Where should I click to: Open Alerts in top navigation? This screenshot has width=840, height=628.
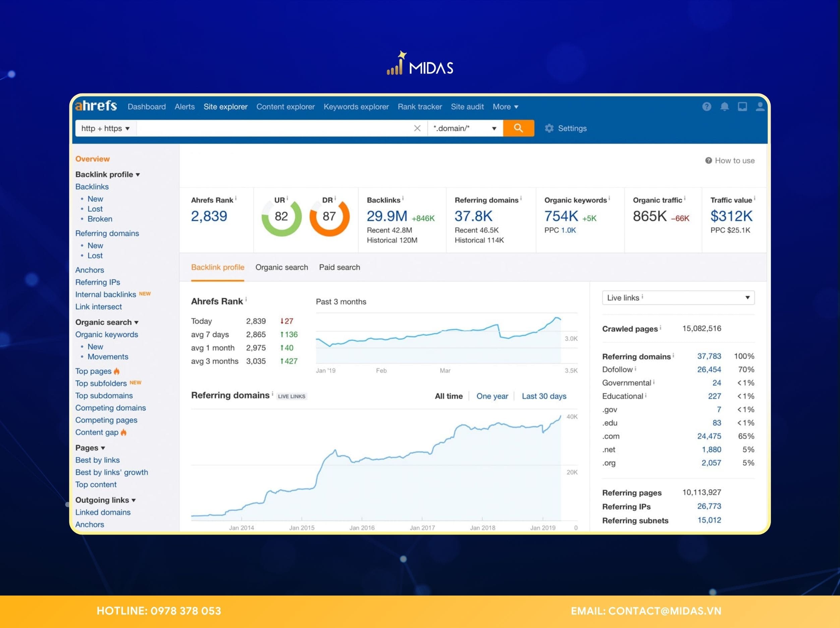pyautogui.click(x=185, y=107)
